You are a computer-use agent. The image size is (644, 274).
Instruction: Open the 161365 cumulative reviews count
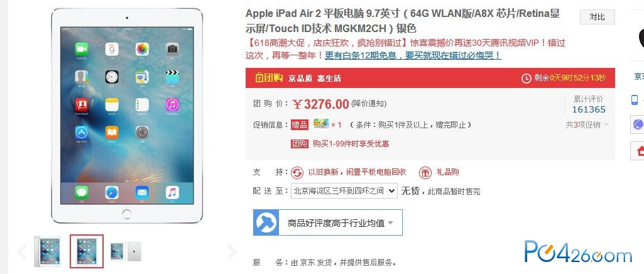tap(589, 109)
